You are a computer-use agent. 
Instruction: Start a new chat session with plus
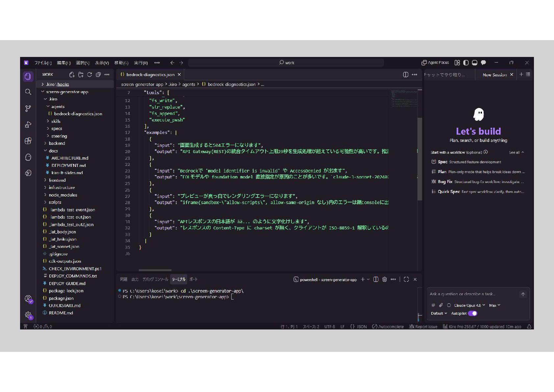(521, 75)
